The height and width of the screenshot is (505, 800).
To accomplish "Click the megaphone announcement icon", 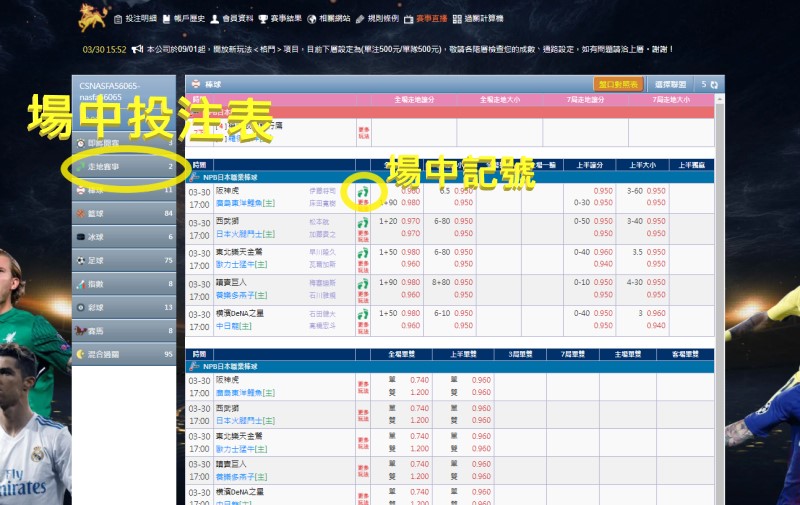I will coord(137,49).
